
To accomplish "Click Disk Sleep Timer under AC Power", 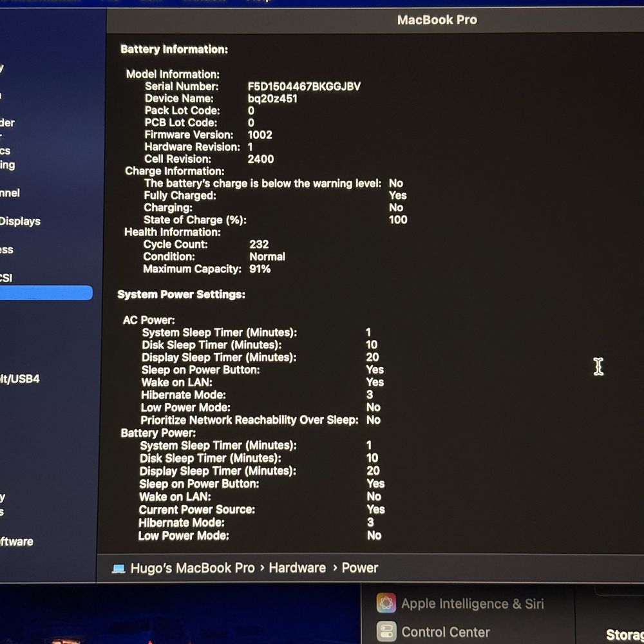I will 211,345.
